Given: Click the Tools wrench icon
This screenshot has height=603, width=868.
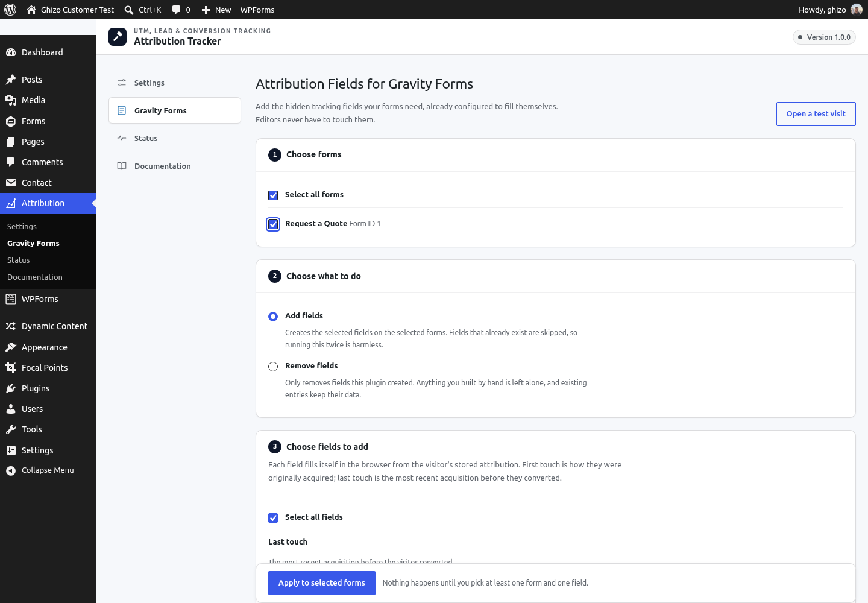Looking at the screenshot, I should click(x=11, y=429).
